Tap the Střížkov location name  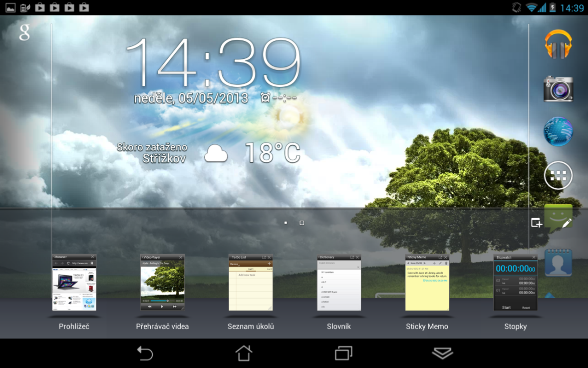coord(164,159)
